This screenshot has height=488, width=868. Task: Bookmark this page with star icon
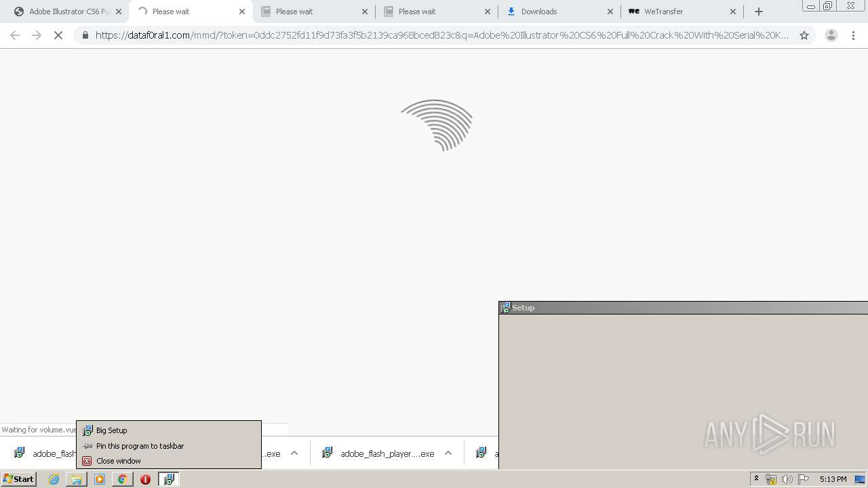804,35
